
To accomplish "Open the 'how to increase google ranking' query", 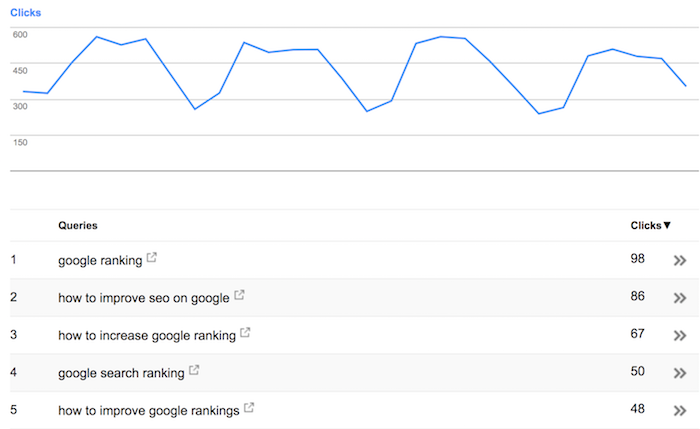I will [x=147, y=335].
